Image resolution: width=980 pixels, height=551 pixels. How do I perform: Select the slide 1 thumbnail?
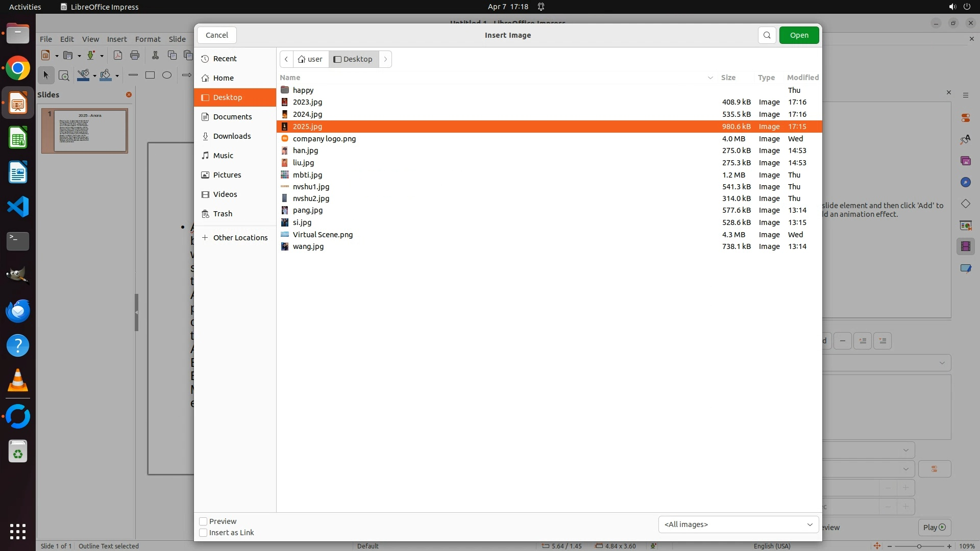click(x=90, y=131)
